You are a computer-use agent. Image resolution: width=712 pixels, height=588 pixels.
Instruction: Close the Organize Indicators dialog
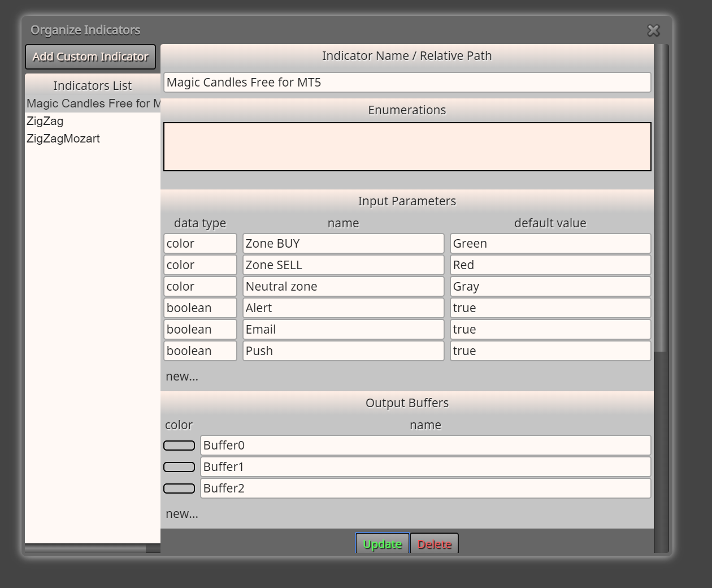pos(653,31)
